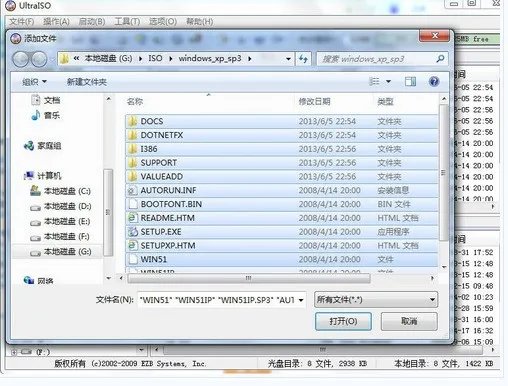
Task: Open 本地磁盘 (G:) in navigation pane
Action: [x=60, y=252]
